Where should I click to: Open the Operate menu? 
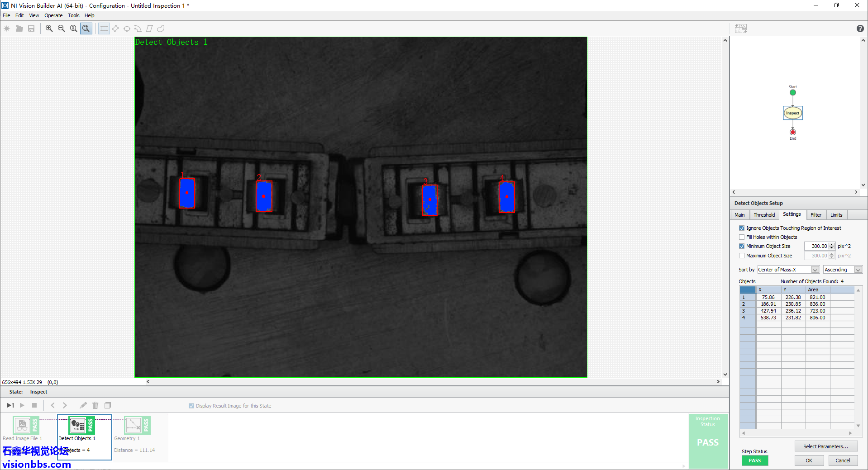(53, 15)
